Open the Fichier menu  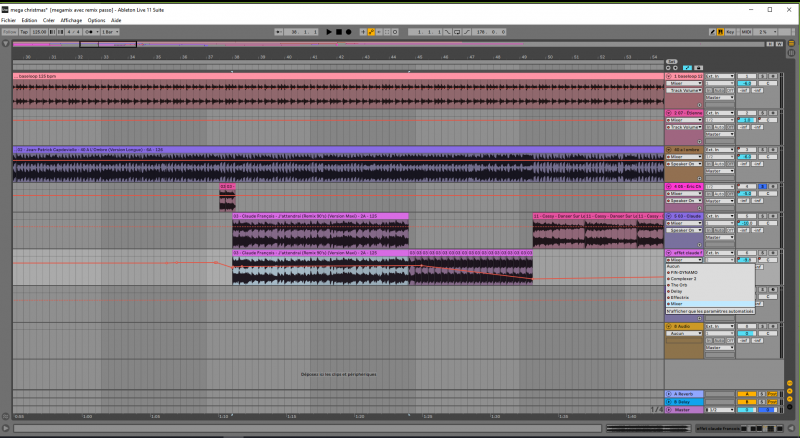pos(9,20)
